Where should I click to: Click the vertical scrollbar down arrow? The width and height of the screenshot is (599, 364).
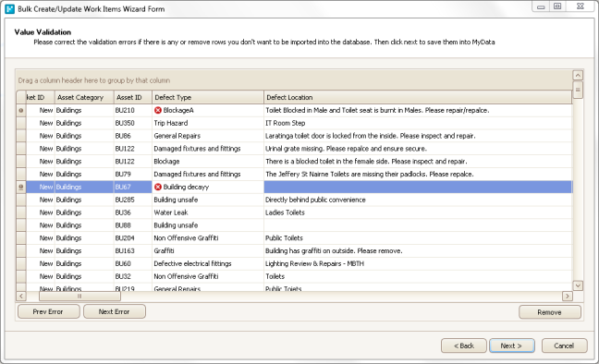(578, 285)
